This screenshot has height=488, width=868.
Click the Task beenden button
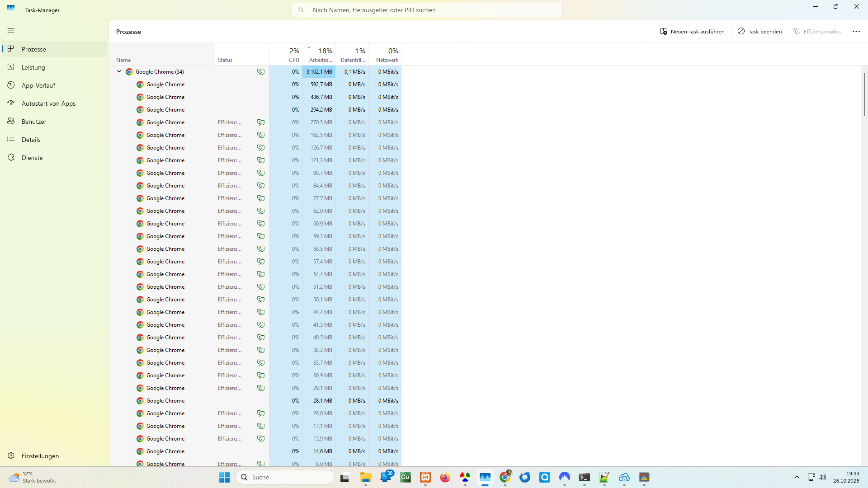click(759, 32)
